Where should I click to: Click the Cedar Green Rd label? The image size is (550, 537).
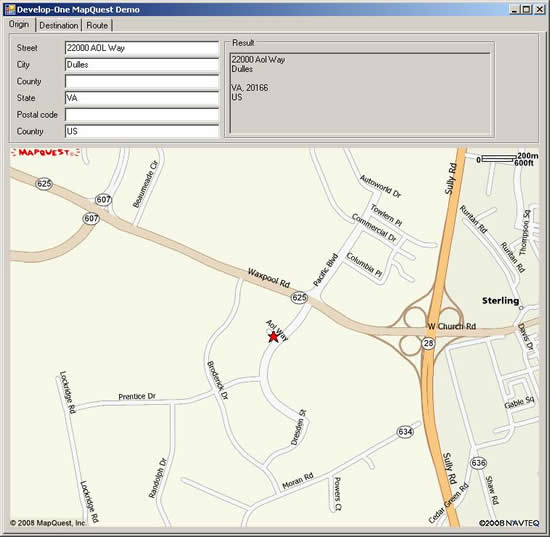click(x=449, y=503)
